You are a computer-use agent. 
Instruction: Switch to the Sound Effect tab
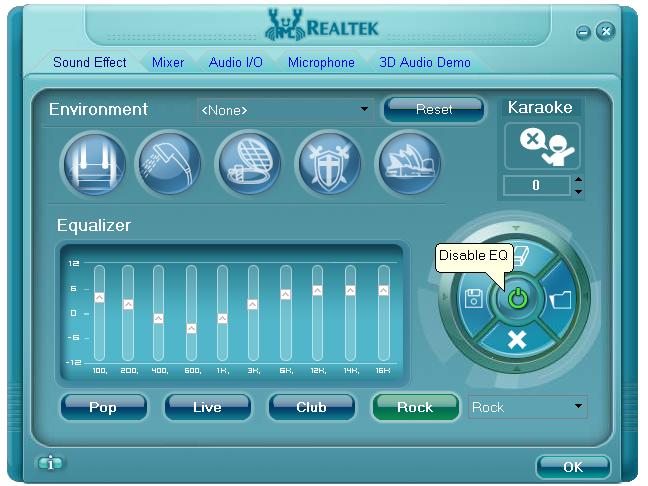pyautogui.click(x=90, y=62)
